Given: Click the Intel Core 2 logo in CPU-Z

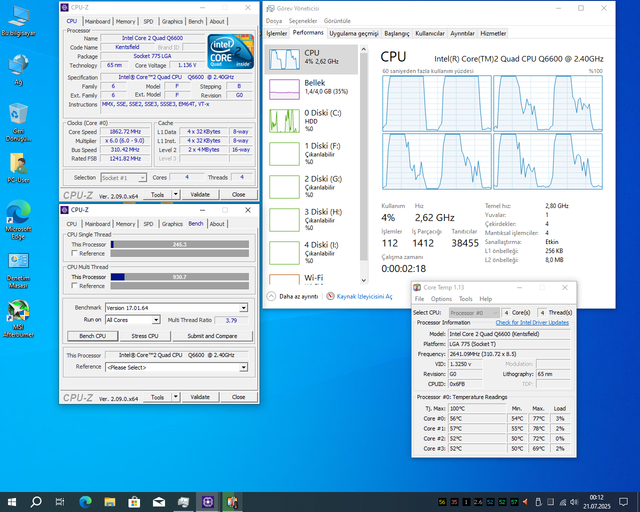Looking at the screenshot, I should coord(231,51).
